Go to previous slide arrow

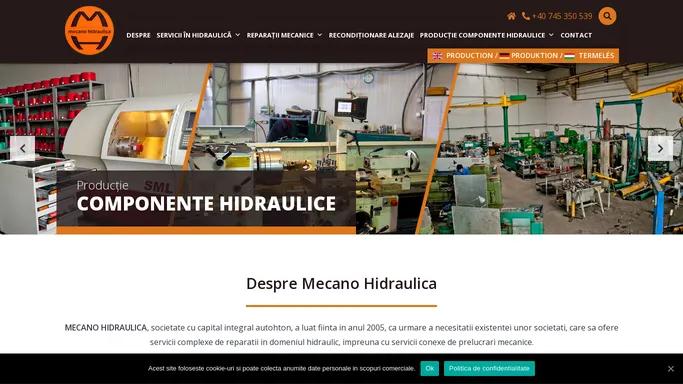click(23, 148)
